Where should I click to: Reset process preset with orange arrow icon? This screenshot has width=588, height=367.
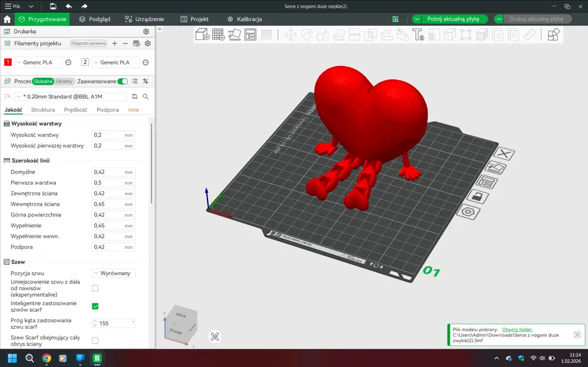coord(7,97)
